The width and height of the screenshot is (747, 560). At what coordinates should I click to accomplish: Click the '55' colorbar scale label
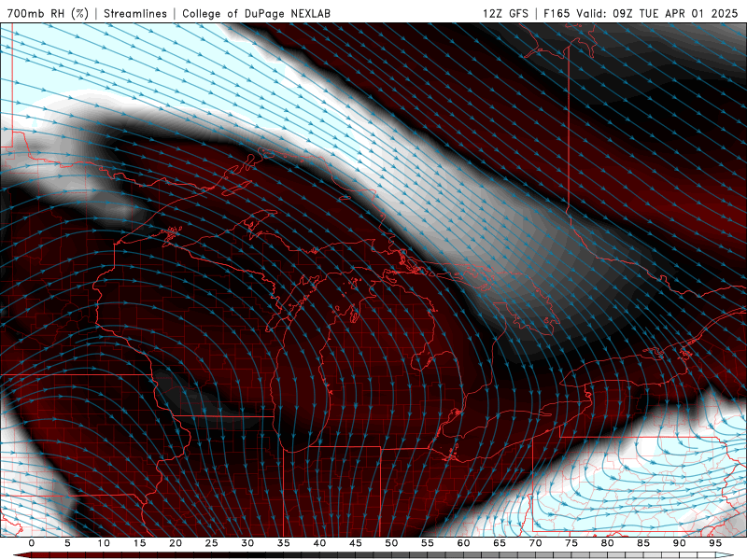(428, 543)
